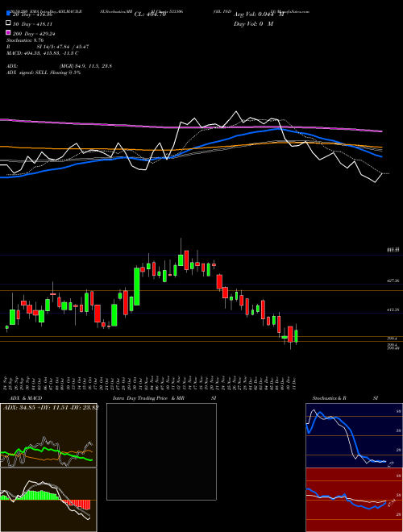Click the MACD histogram chart panel

tap(48, 500)
